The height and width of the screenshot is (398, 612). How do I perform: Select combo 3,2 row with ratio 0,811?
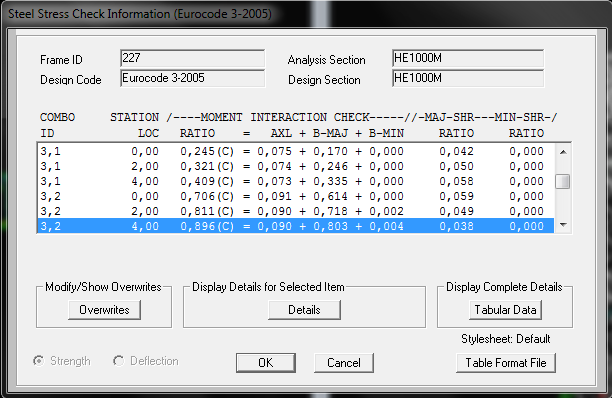(295, 211)
